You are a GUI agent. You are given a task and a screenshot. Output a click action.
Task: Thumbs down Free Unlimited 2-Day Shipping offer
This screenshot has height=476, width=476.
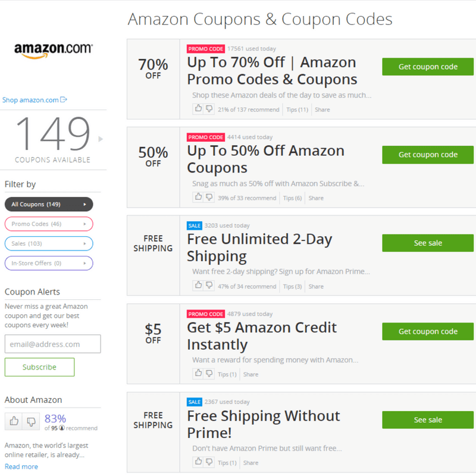tap(209, 285)
